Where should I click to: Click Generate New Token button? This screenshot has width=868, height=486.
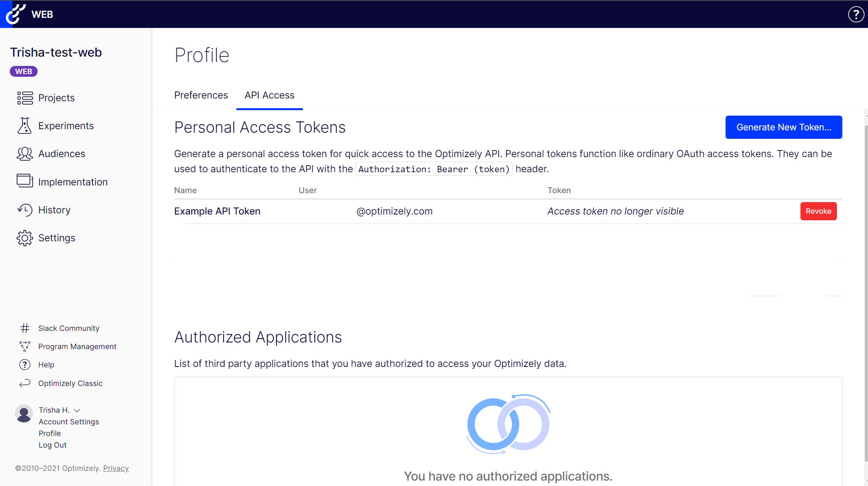(x=784, y=127)
